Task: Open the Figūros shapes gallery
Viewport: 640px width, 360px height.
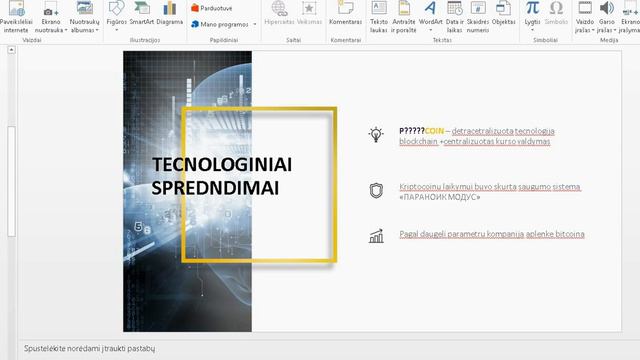Action: pyautogui.click(x=116, y=17)
